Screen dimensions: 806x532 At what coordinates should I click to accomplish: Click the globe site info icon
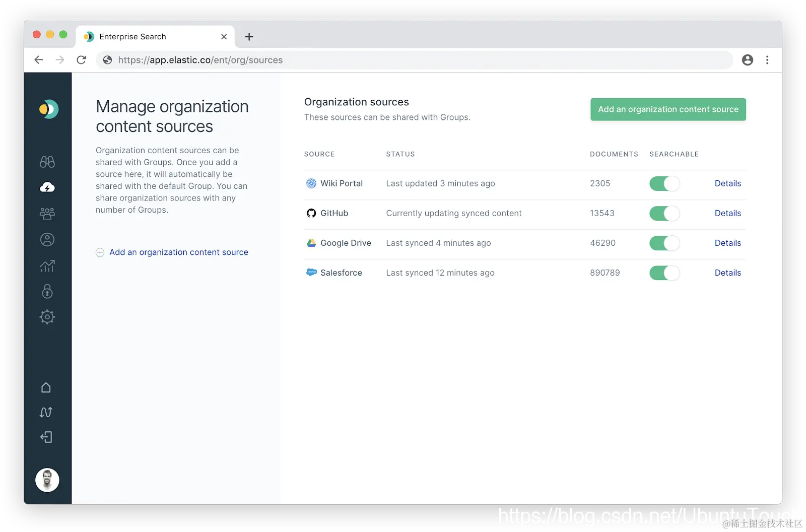(x=107, y=60)
